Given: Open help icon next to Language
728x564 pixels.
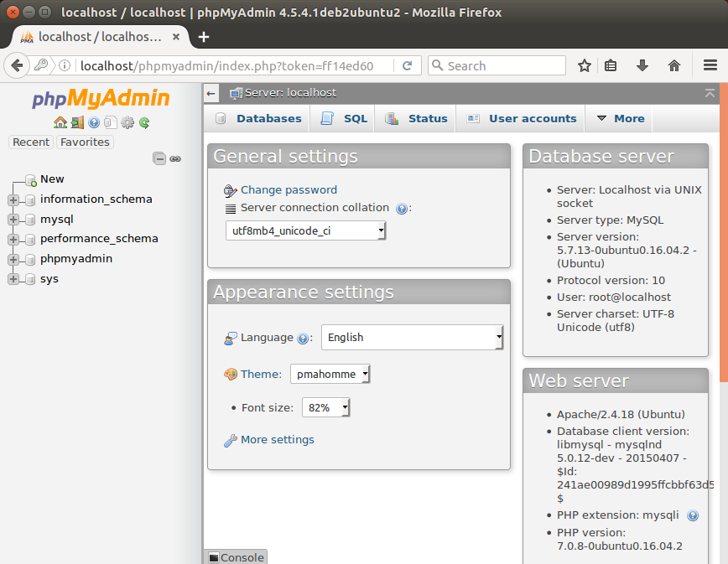Looking at the screenshot, I should pos(303,339).
